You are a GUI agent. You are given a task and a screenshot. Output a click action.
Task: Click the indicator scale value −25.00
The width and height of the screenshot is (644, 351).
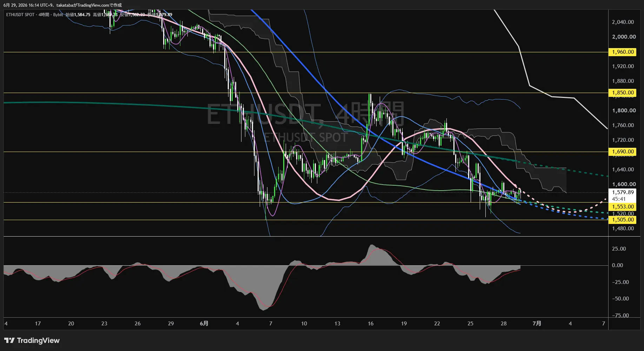coord(620,282)
